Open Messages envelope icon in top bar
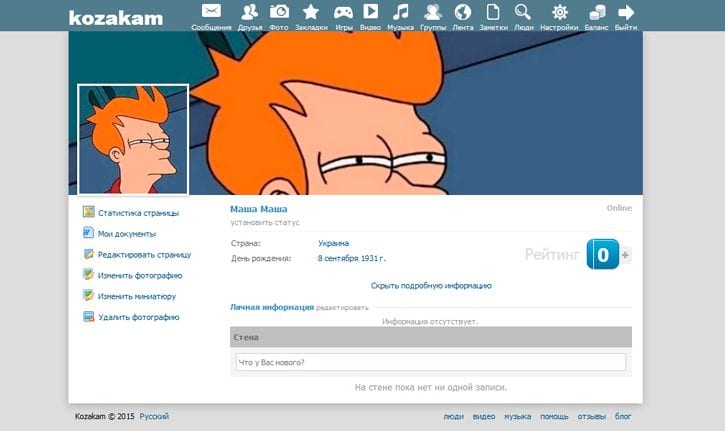 click(x=210, y=13)
